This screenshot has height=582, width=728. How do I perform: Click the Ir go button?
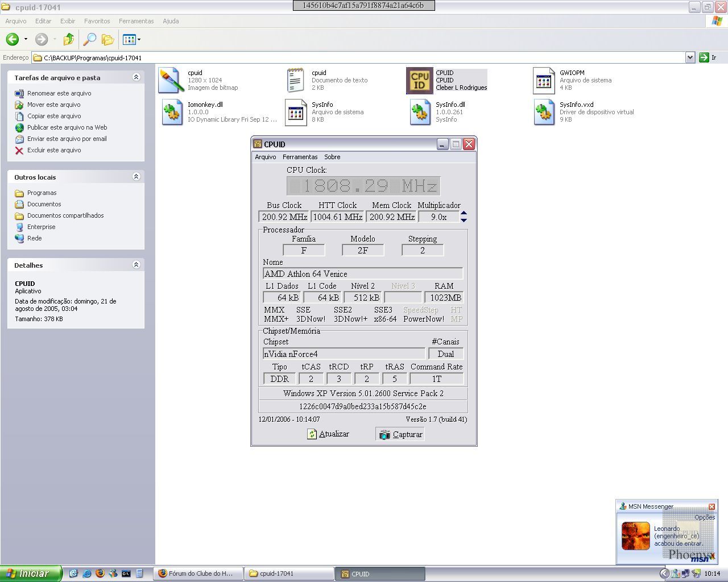point(709,57)
